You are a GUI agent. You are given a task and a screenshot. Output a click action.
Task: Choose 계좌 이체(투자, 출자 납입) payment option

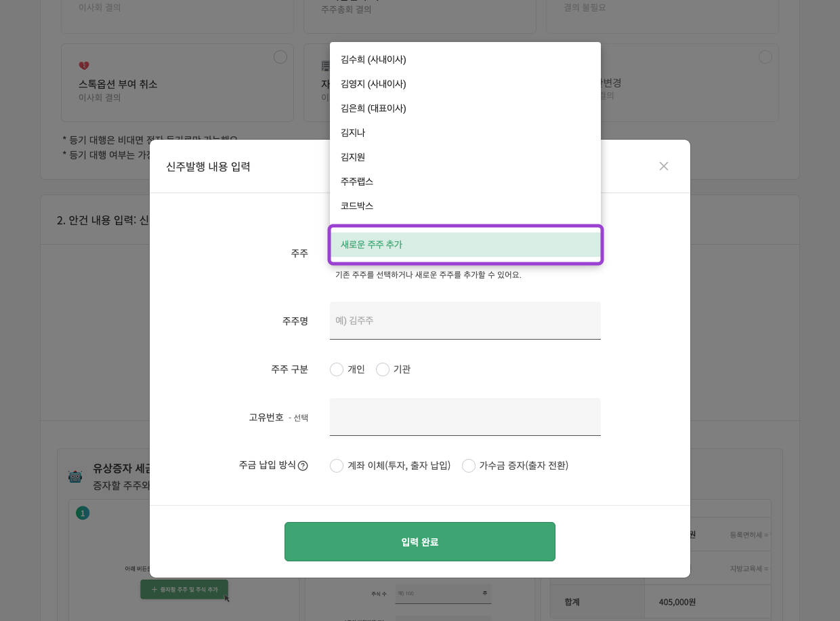click(337, 466)
